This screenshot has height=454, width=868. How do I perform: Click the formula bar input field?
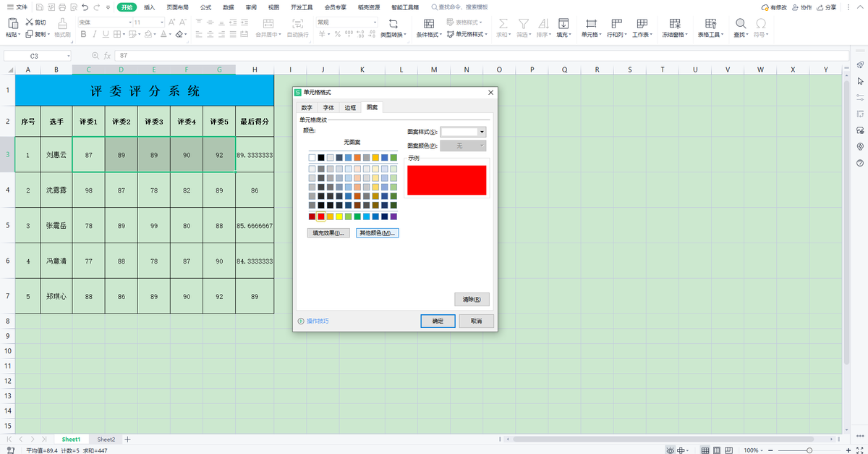[481, 56]
